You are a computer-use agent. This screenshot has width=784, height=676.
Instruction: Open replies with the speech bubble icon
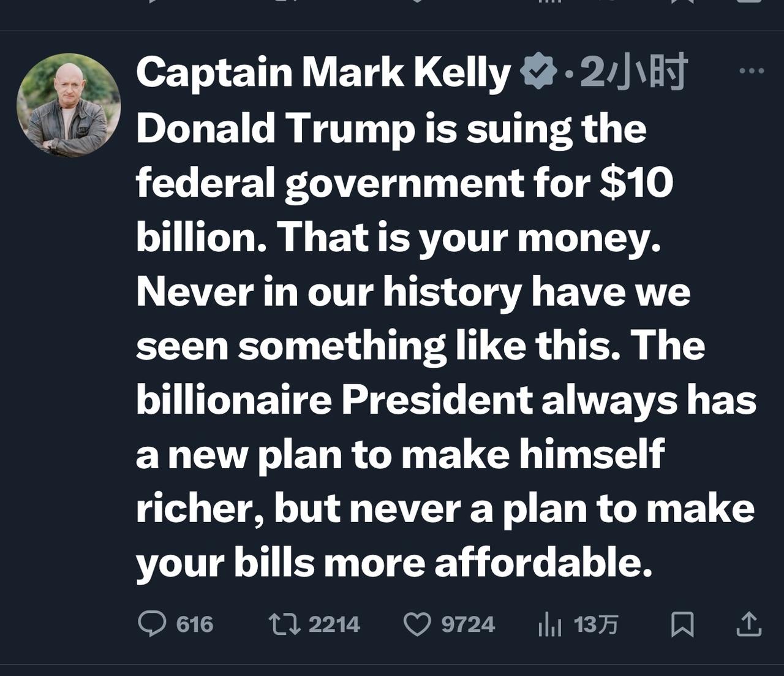(152, 624)
